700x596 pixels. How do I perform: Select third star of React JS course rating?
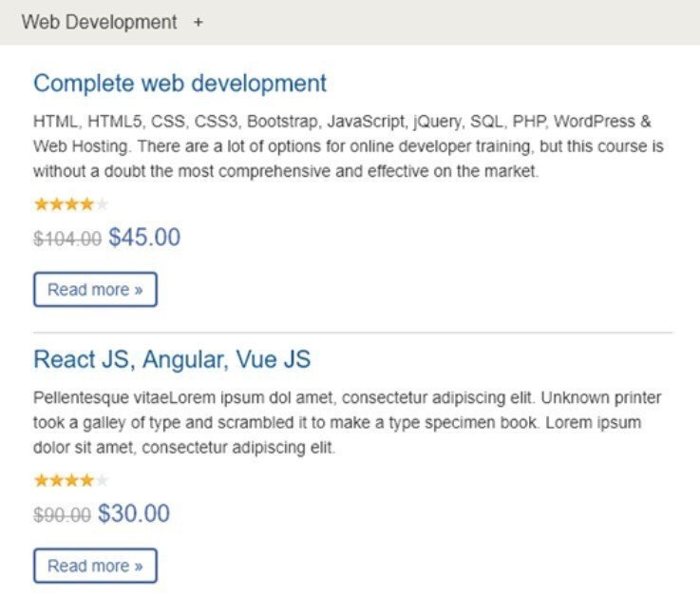(x=71, y=480)
